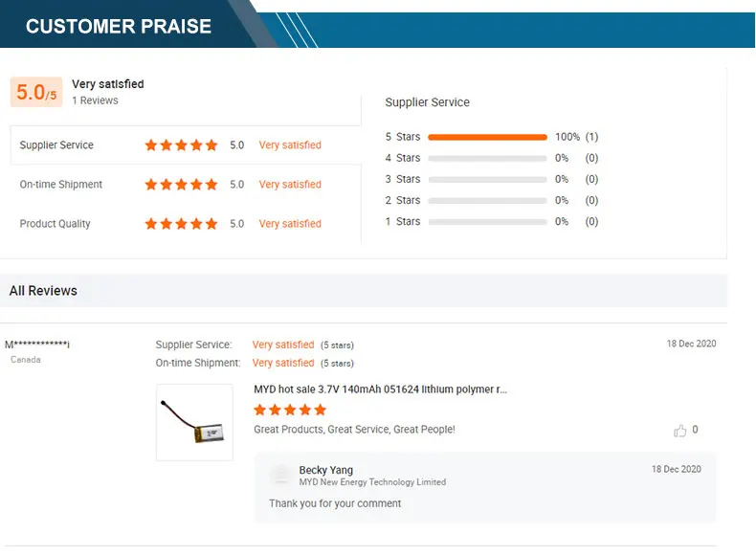
Task: Click Becky Yang's avatar icon
Action: 281,476
